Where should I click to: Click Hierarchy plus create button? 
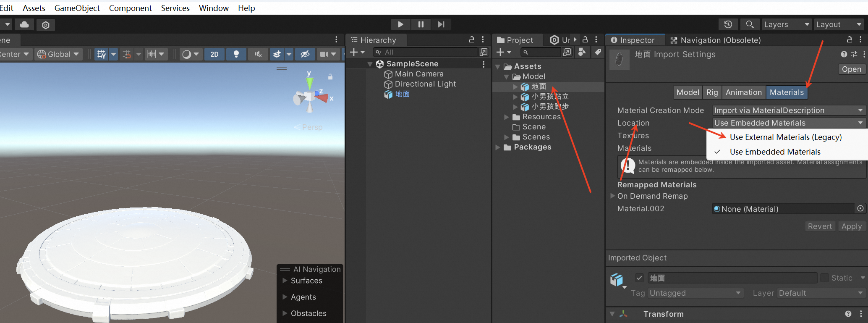[357, 52]
